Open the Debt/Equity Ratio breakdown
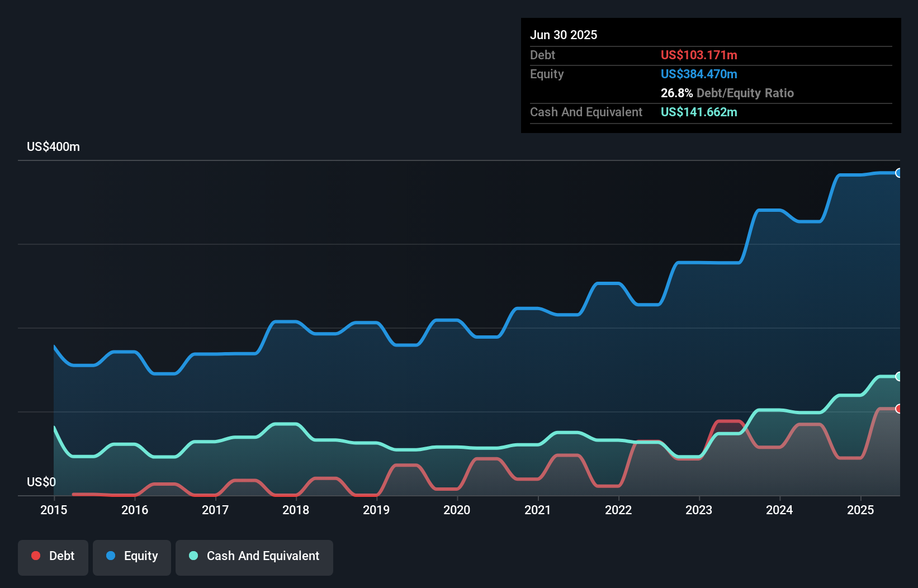 coord(727,93)
